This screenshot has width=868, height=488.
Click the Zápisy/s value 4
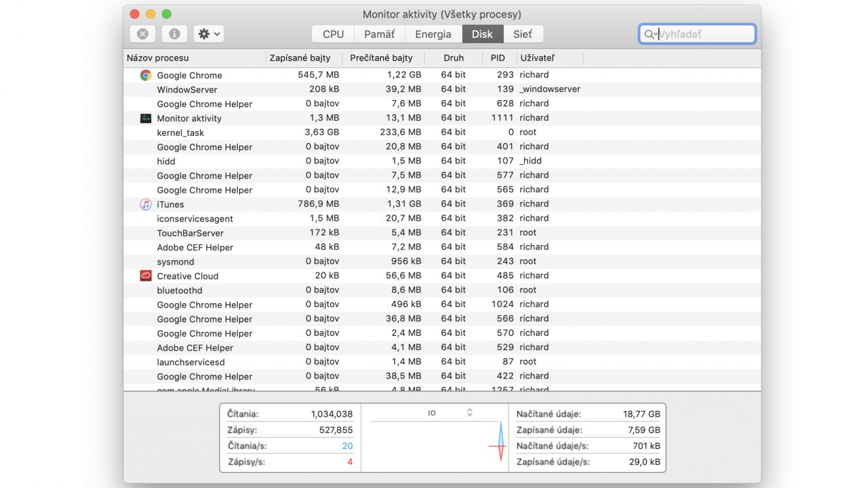point(350,462)
